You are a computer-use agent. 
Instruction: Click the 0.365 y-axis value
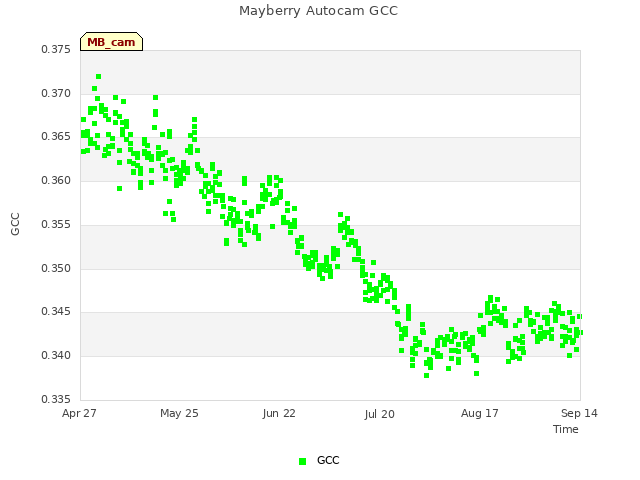coord(56,136)
